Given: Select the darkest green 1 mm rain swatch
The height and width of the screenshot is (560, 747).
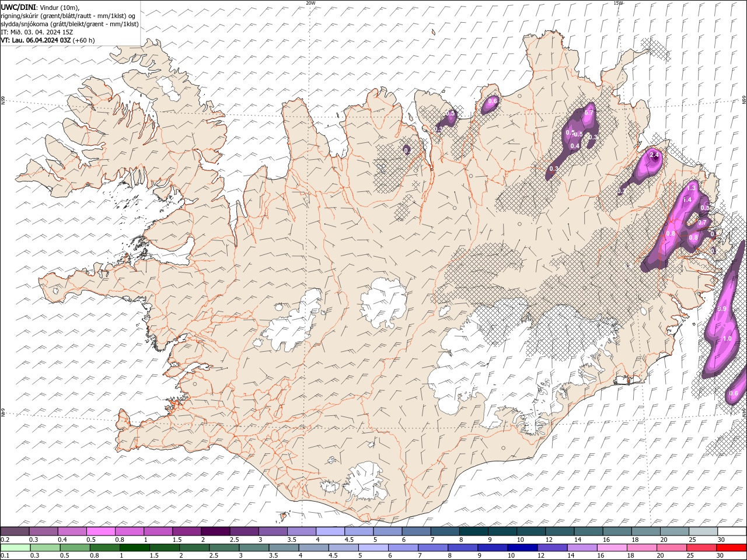Looking at the screenshot, I should point(134,547).
